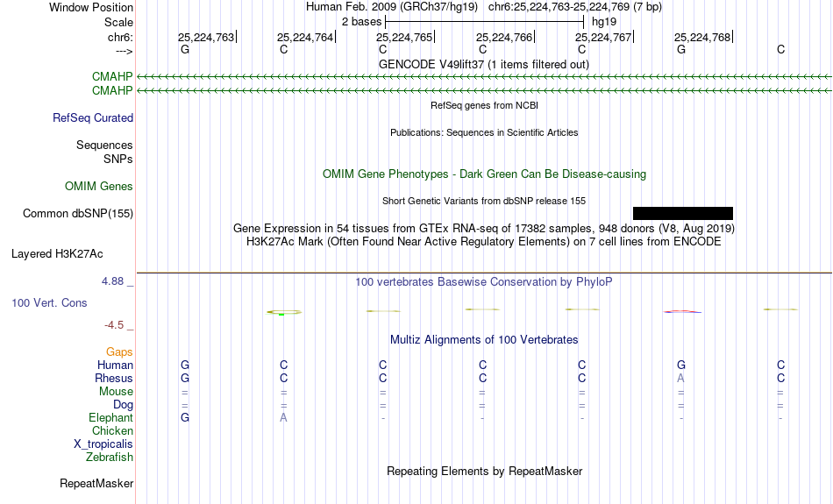Image resolution: width=833 pixels, height=504 pixels.
Task: Click the GTEx Gene Expression track title
Action: (x=484, y=229)
